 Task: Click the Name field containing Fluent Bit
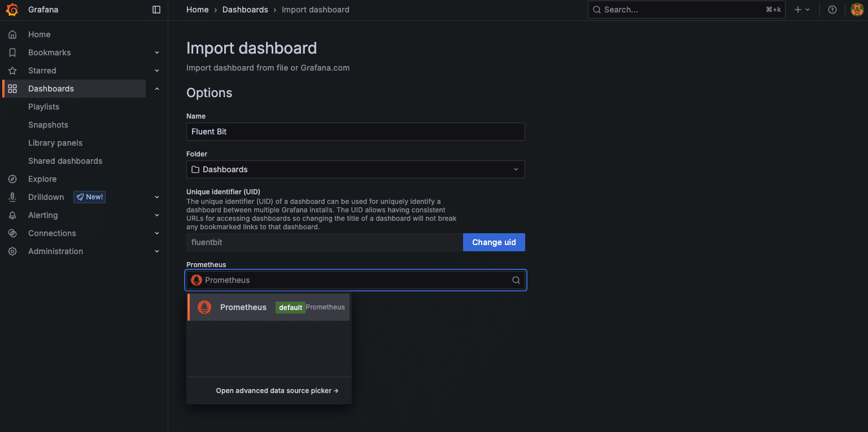click(356, 132)
